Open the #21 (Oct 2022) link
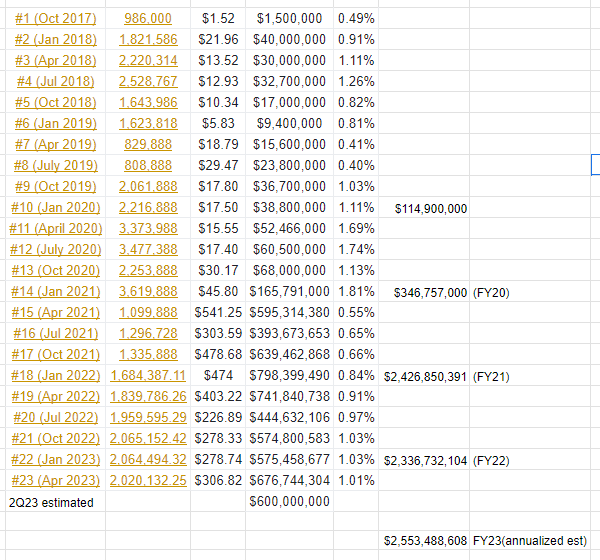This screenshot has width=600, height=560. [55, 439]
